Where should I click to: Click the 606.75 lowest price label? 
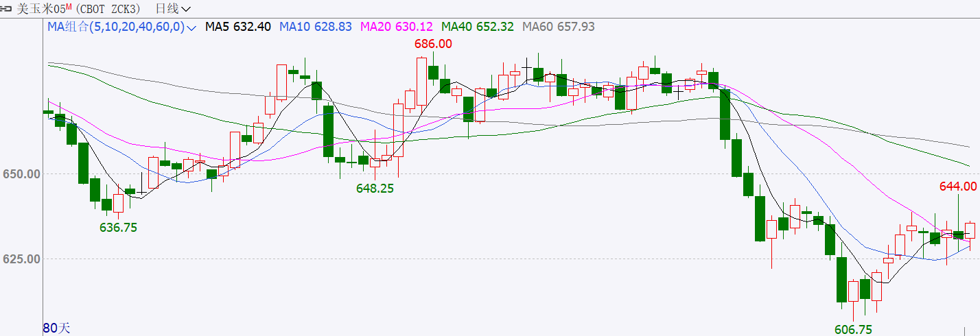pos(853,330)
